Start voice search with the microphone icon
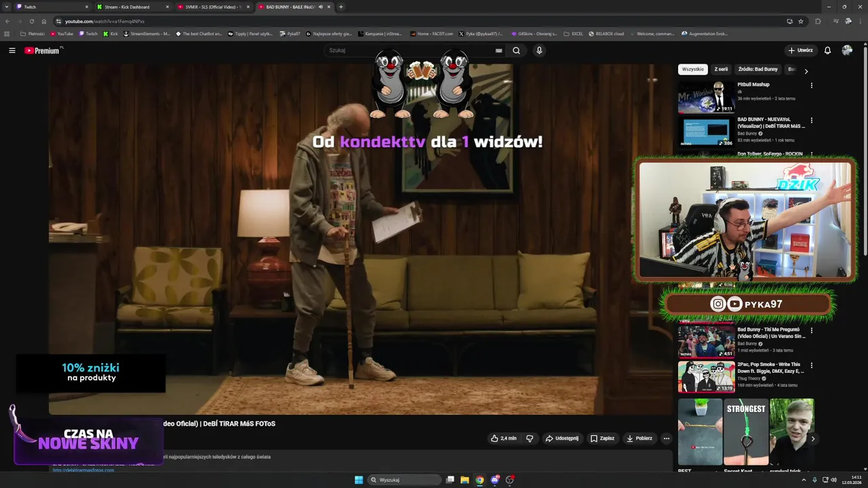The height and width of the screenshot is (488, 868). [x=539, y=50]
